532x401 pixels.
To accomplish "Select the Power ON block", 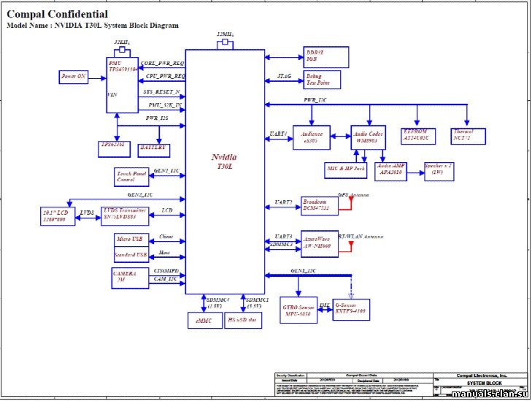I will (x=73, y=77).
